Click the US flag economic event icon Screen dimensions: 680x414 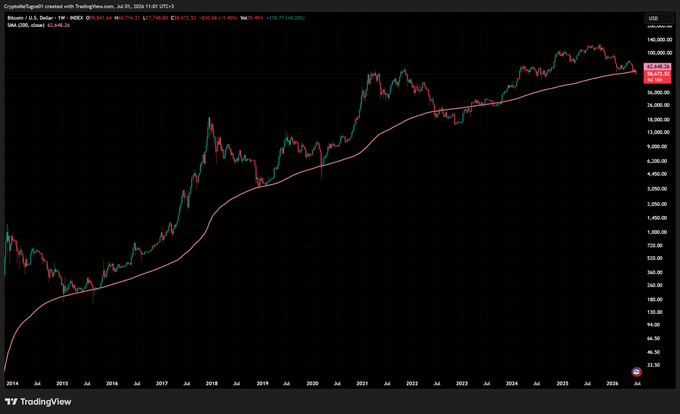click(x=636, y=372)
